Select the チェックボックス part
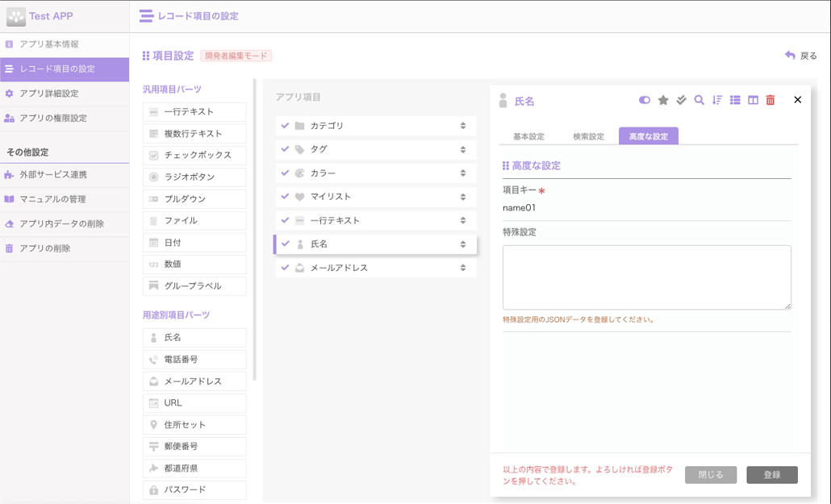 coord(194,156)
